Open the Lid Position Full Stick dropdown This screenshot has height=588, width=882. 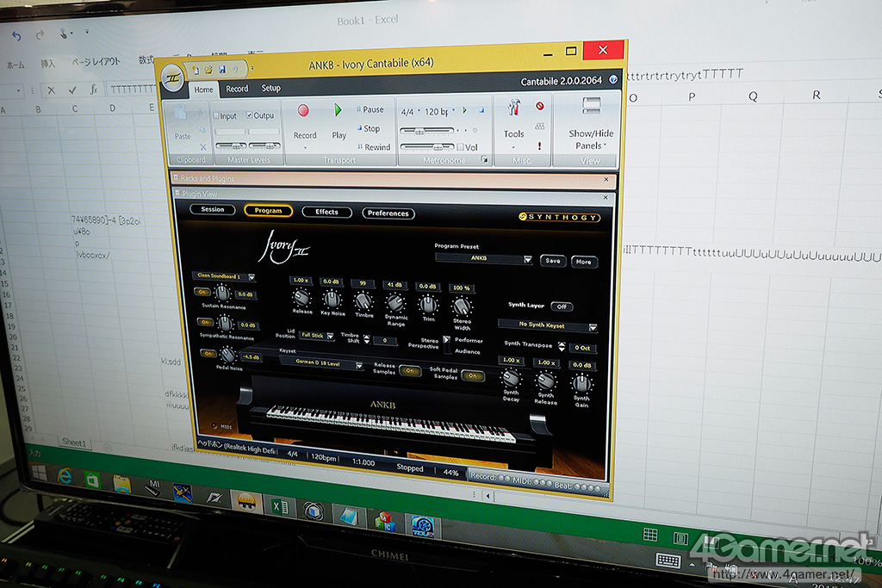click(x=317, y=335)
